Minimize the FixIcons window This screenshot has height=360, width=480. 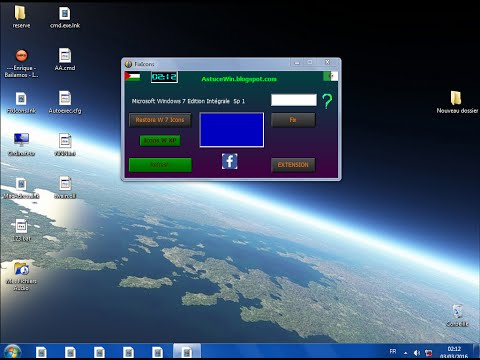tap(297, 63)
